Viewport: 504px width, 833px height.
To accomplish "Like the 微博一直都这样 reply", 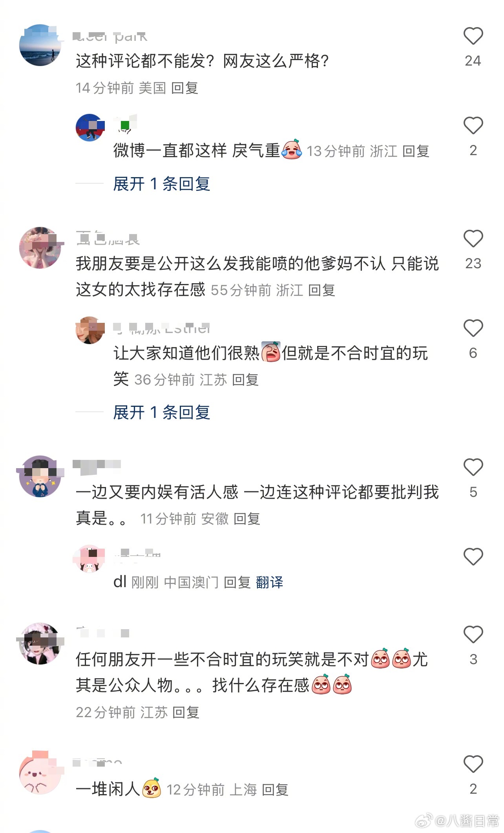I will [x=473, y=126].
